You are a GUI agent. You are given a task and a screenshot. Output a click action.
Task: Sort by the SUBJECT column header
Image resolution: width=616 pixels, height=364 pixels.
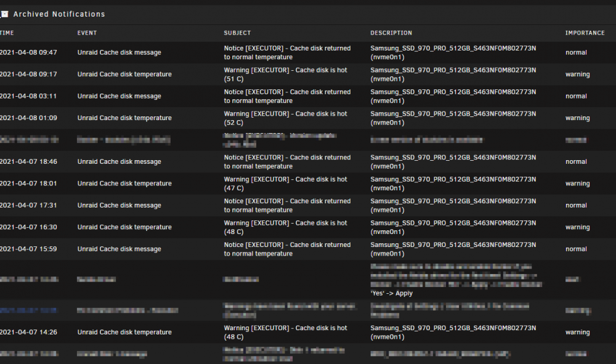point(237,33)
